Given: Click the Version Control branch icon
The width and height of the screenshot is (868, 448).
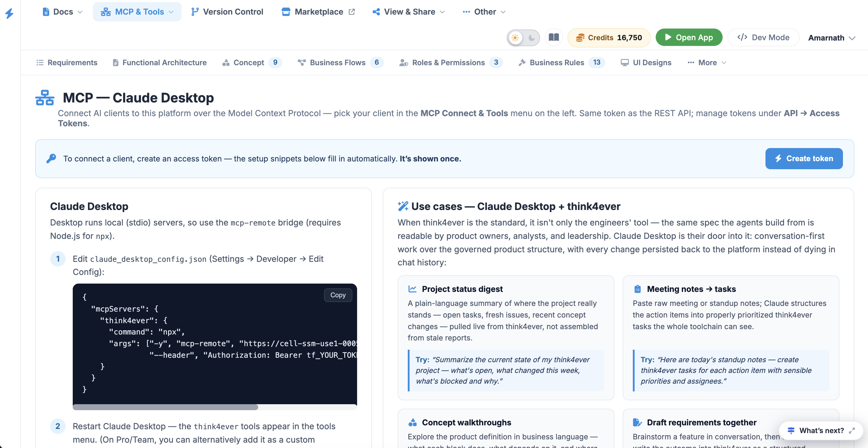Looking at the screenshot, I should pos(195,12).
